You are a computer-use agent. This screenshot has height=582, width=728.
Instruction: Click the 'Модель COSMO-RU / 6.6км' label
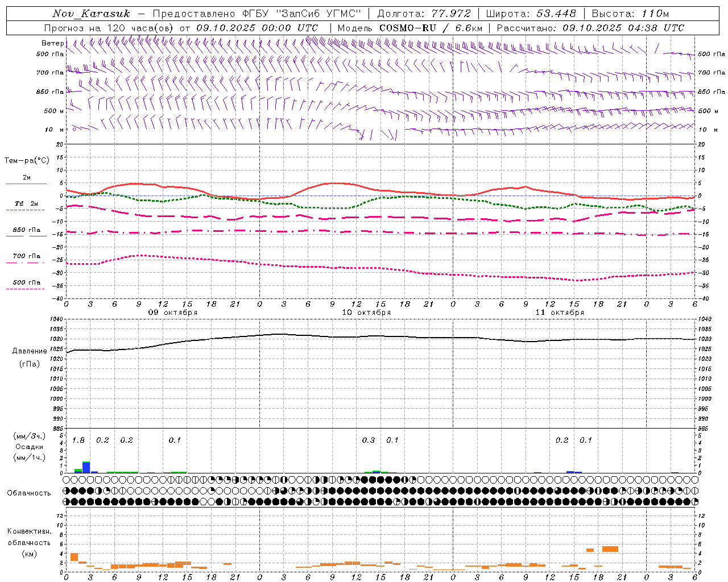tap(409, 28)
